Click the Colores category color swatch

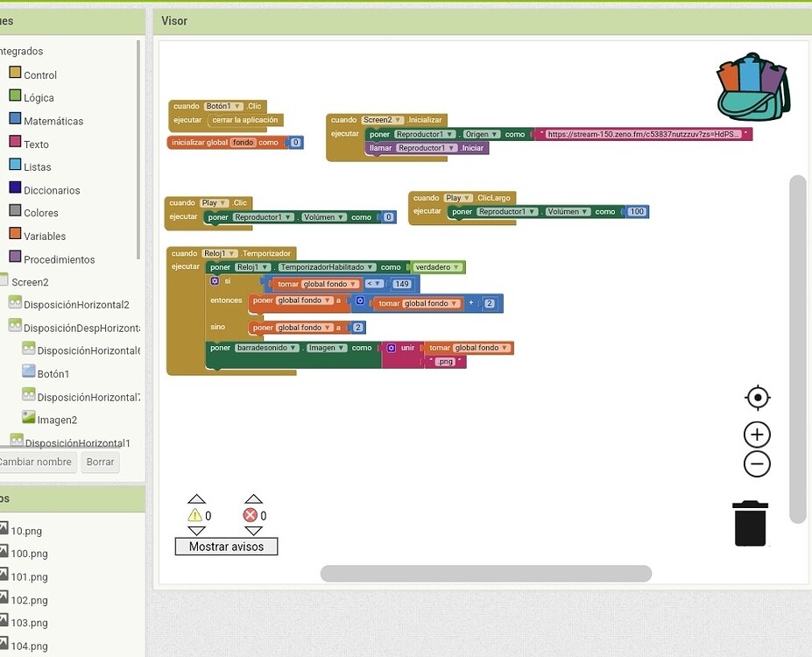[x=15, y=211]
